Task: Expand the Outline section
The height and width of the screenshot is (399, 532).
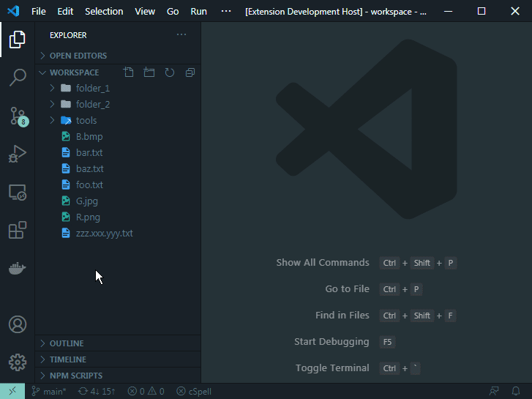Action: 117,343
